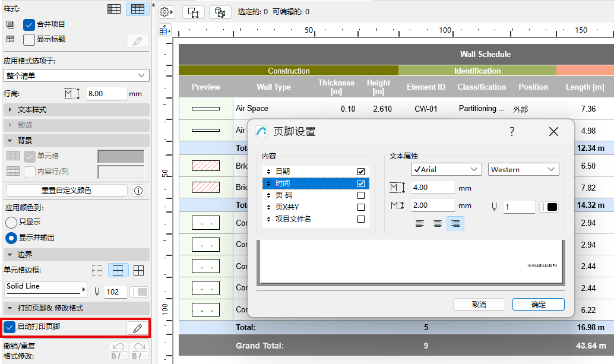Check the 页 码 footer content checkbox
Viewport: 614px width, 364px height.
tap(361, 195)
